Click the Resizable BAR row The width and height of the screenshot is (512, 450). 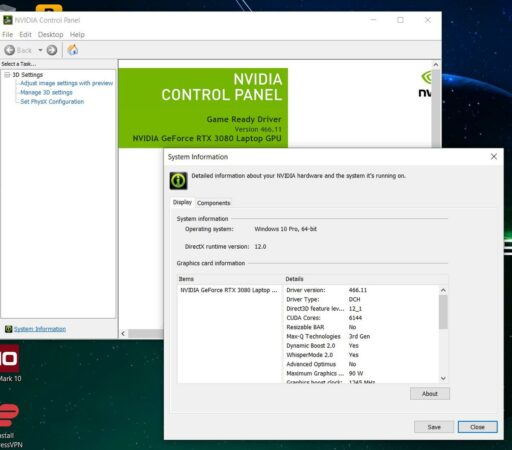362,327
